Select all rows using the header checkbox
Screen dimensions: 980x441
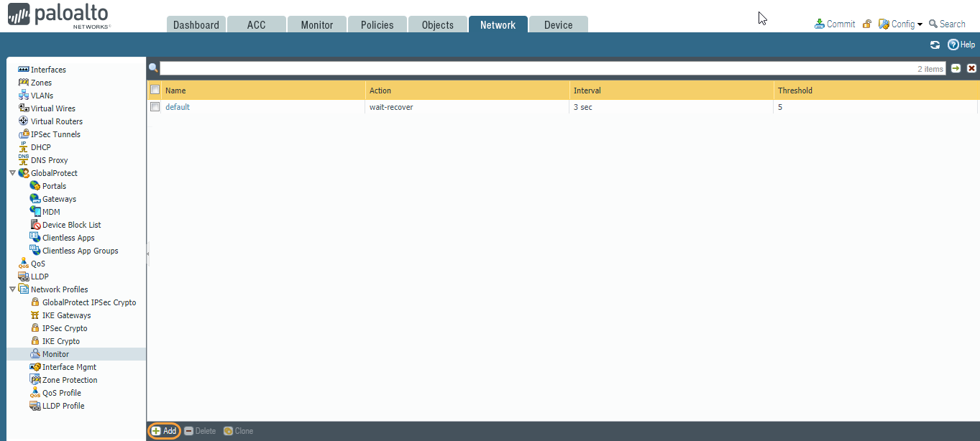click(x=155, y=90)
